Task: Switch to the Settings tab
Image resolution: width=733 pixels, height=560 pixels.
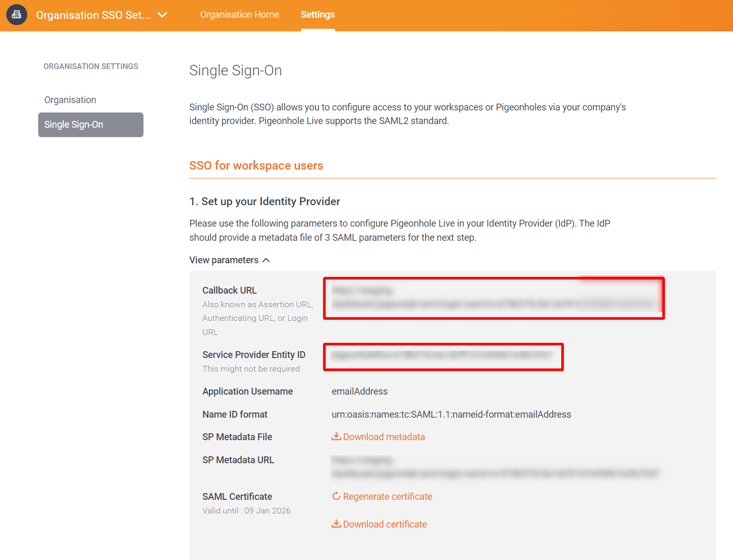Action: (317, 15)
